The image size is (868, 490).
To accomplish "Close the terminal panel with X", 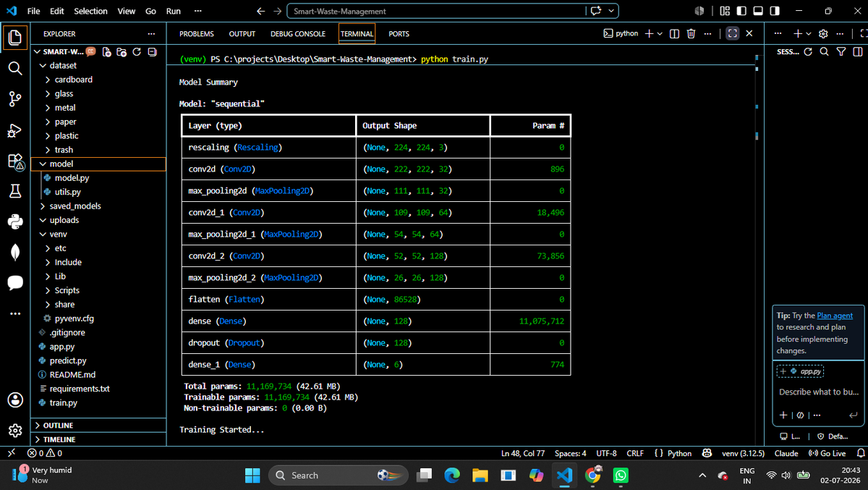I will [749, 34].
